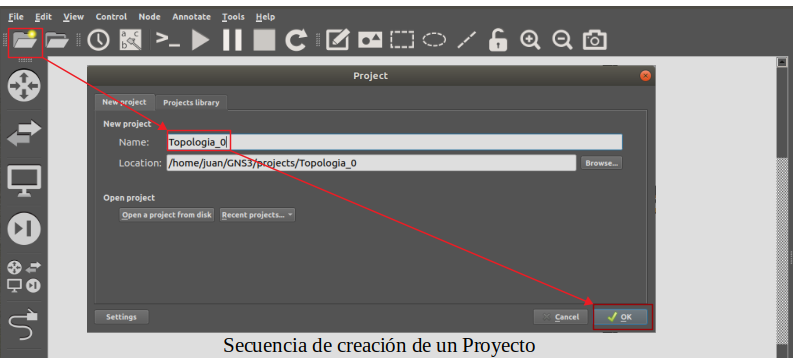Expand the Recent projects dropdown
The image size is (793, 362).
point(257,215)
